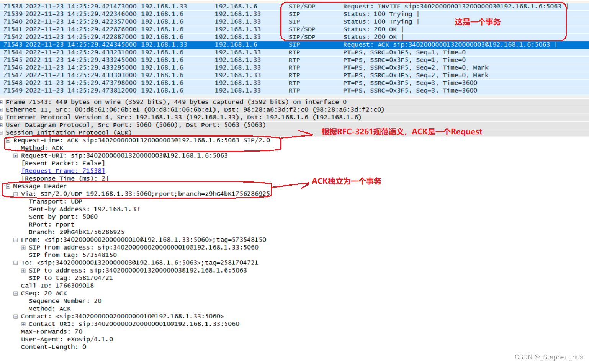The width and height of the screenshot is (589, 364).
Task: Collapse the To header node
Action: coord(16,263)
